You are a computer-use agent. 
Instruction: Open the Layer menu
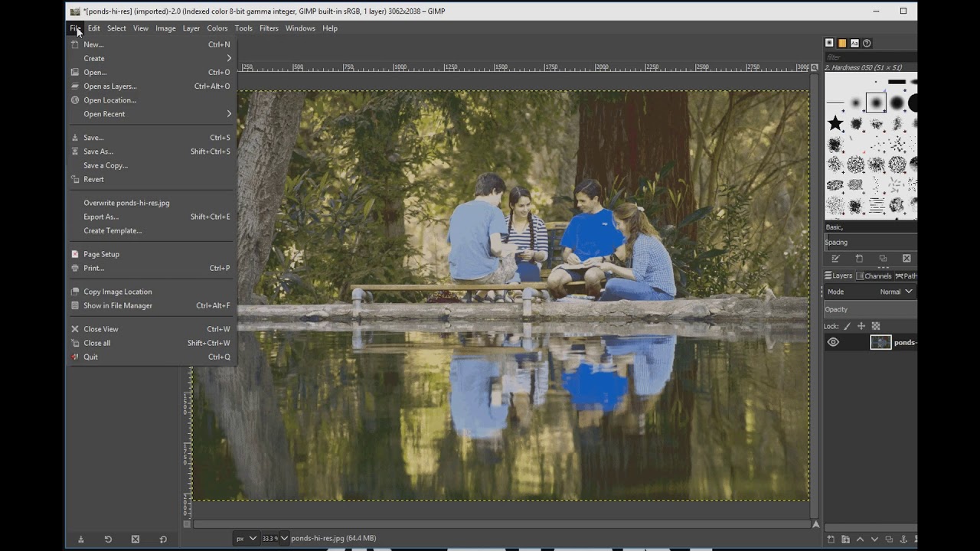tap(191, 28)
